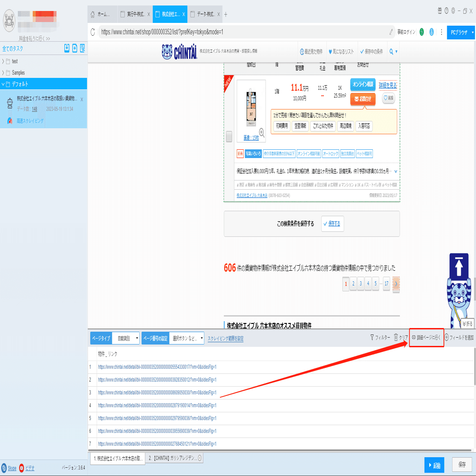Screen dimensions: 476x476
Task: Open the PCブラウザ dropdown arrow
Action: click(472, 32)
